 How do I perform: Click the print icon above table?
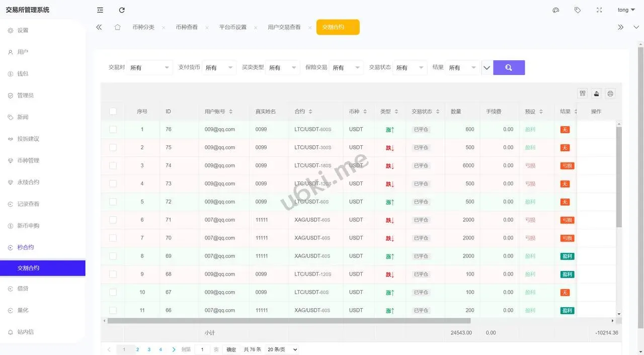(x=610, y=94)
